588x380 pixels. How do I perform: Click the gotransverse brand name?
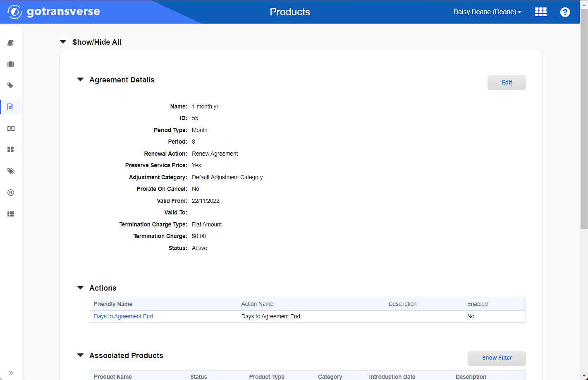pyautogui.click(x=63, y=11)
